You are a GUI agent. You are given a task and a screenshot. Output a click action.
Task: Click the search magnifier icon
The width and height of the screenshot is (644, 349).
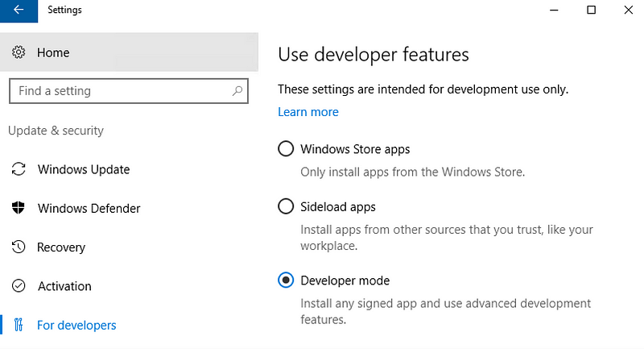(237, 91)
